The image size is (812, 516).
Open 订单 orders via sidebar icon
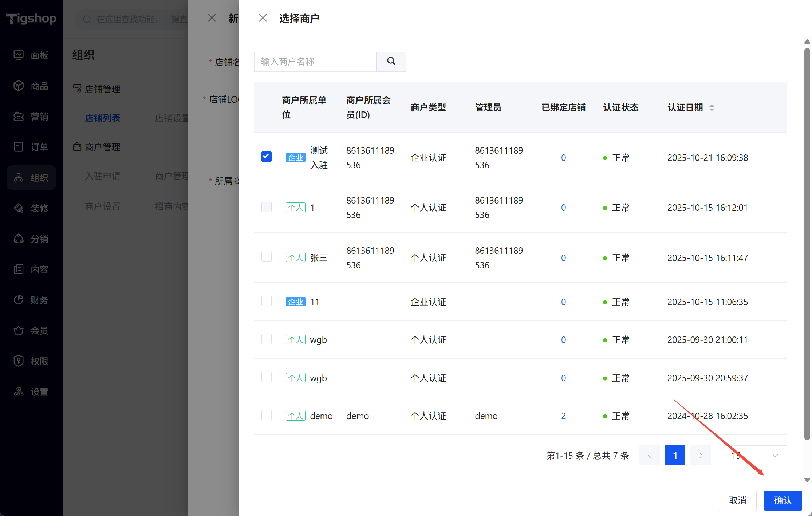[x=19, y=147]
